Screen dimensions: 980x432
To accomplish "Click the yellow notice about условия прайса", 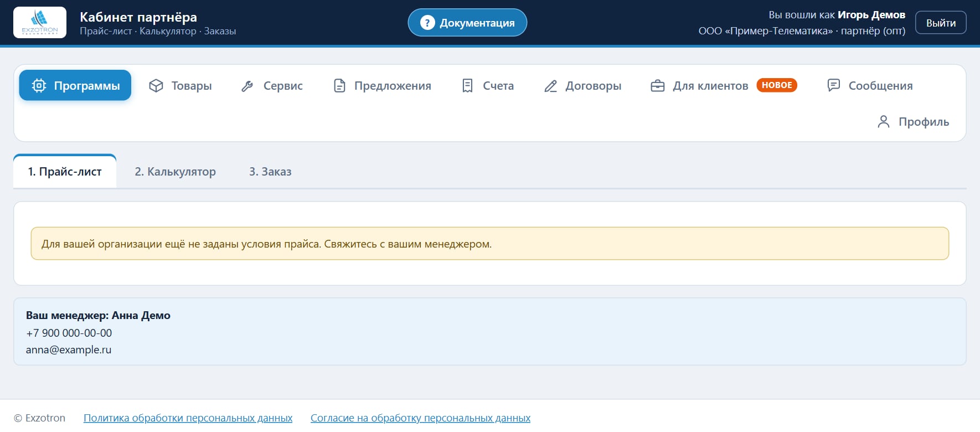I will tap(490, 244).
